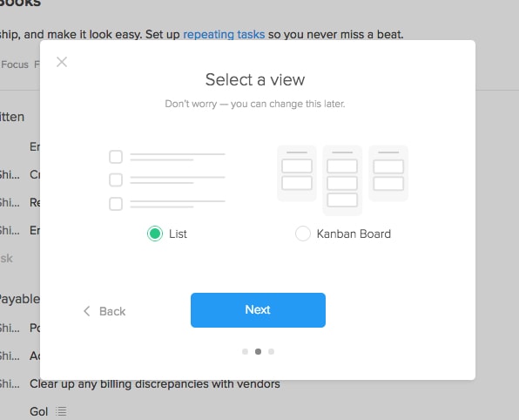Image resolution: width=519 pixels, height=420 pixels.
Task: Jump to third step page dot
Action: (x=271, y=351)
